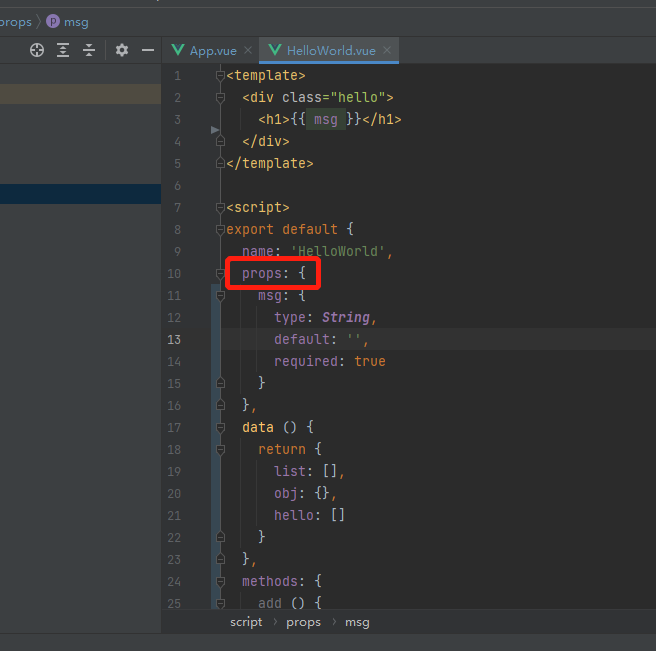This screenshot has height=651, width=656.
Task: Click the fold end marker on line 23
Action: click(x=220, y=559)
